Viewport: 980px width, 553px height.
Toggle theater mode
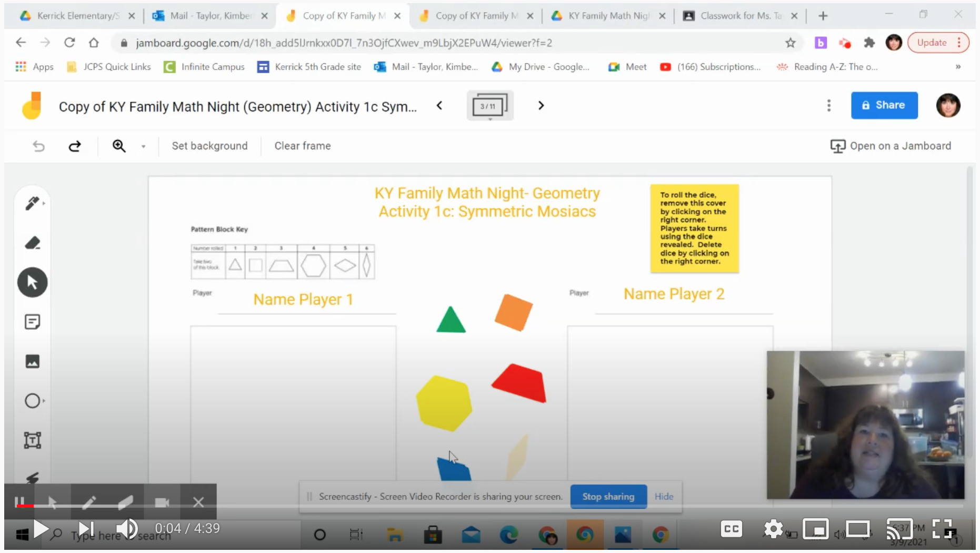[858, 529]
